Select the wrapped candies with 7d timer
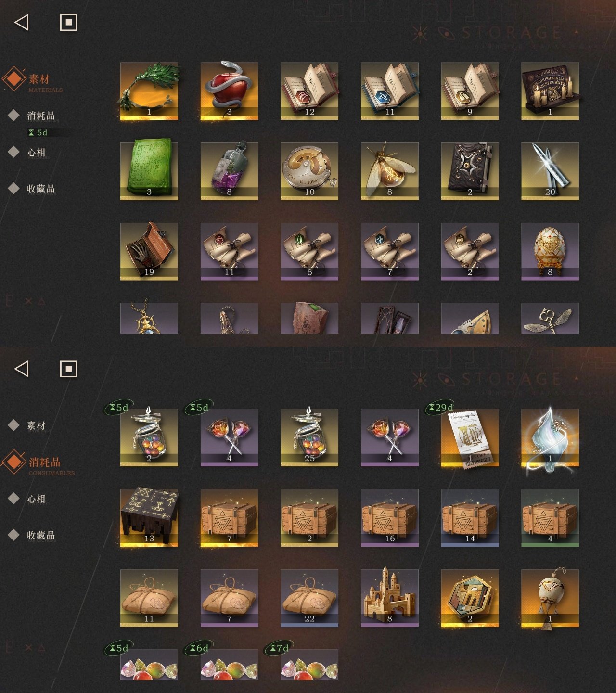 (309, 665)
